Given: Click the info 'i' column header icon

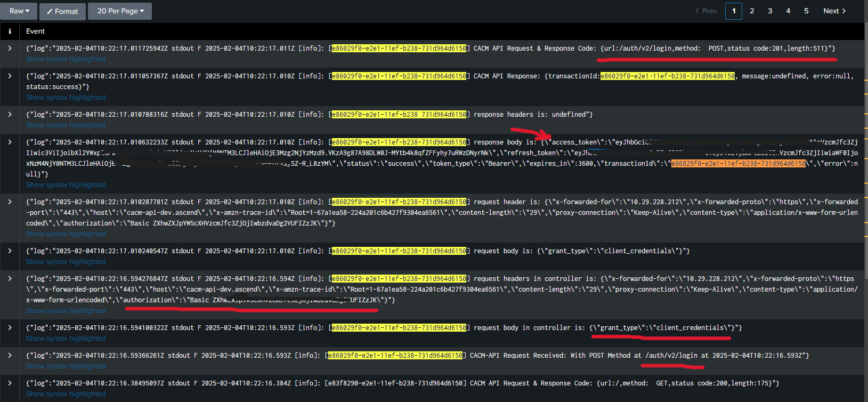Looking at the screenshot, I should 10,31.
